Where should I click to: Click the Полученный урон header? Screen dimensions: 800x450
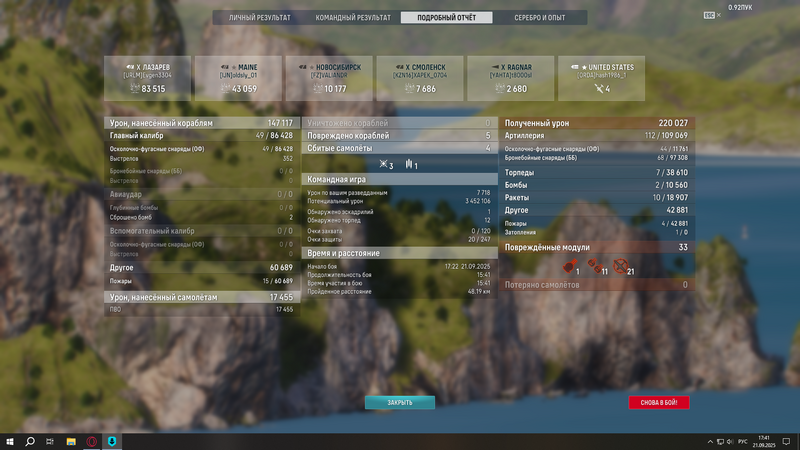pos(597,123)
